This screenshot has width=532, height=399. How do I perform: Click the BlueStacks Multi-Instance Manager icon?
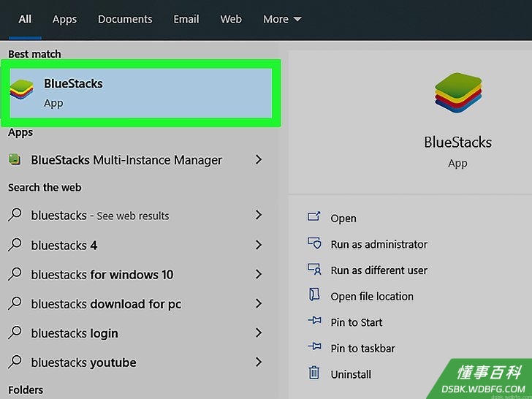click(x=15, y=159)
